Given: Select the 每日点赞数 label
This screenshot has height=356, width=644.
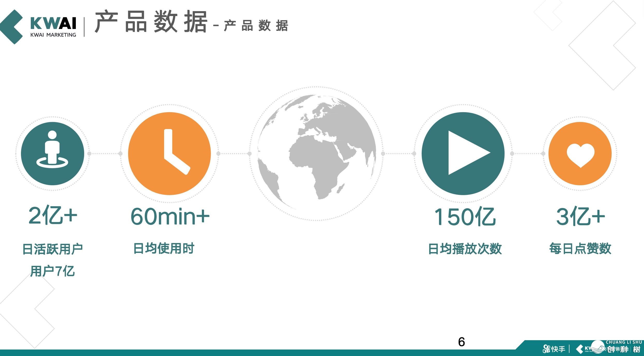Looking at the screenshot, I should point(580,248).
